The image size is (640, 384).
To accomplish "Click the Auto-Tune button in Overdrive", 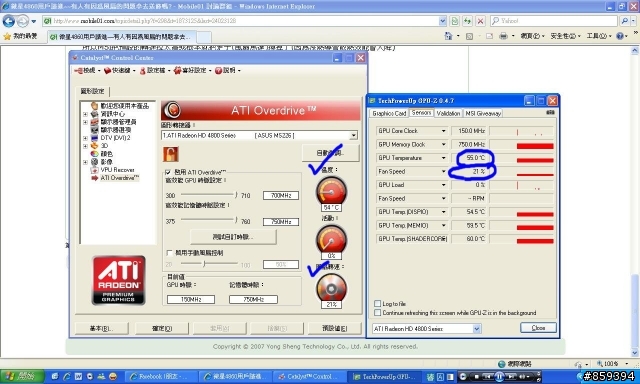I will click(331, 153).
